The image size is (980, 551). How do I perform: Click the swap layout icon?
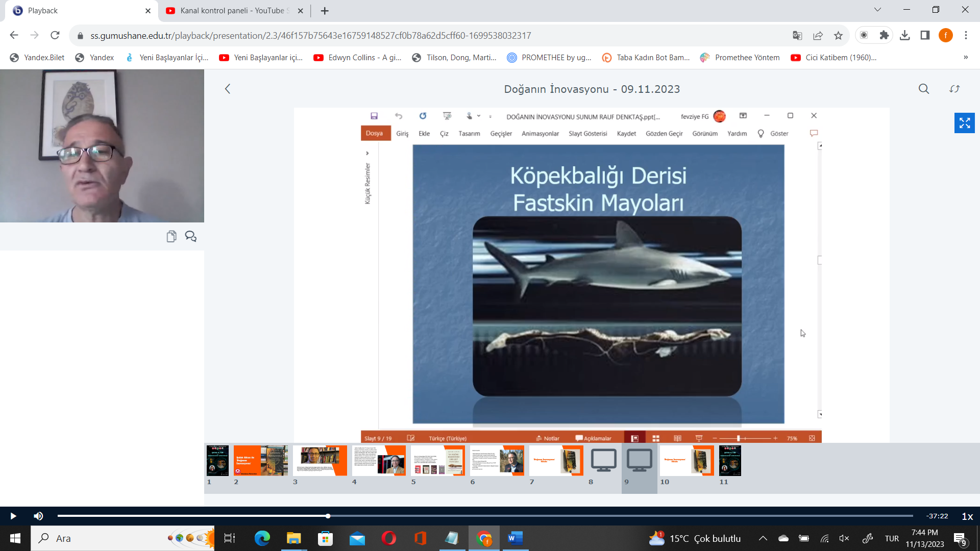(954, 89)
